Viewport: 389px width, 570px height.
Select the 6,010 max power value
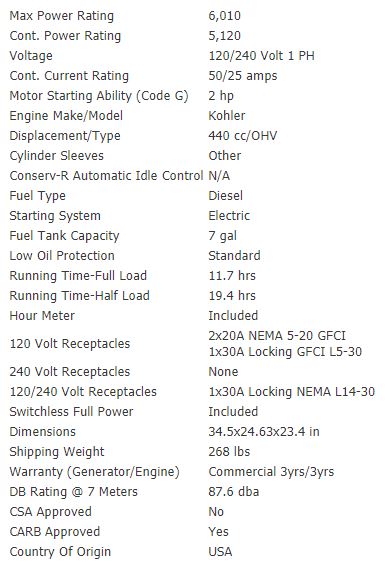(x=224, y=16)
